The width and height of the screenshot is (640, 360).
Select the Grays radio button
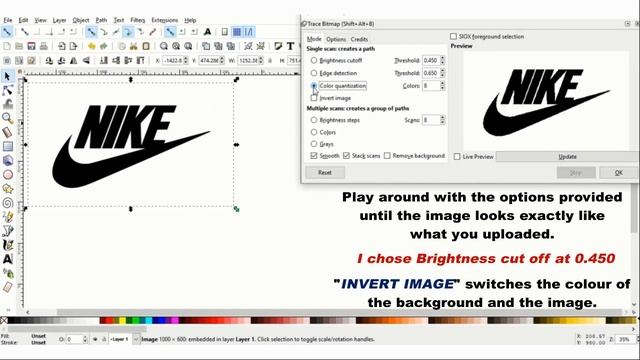tap(313, 144)
